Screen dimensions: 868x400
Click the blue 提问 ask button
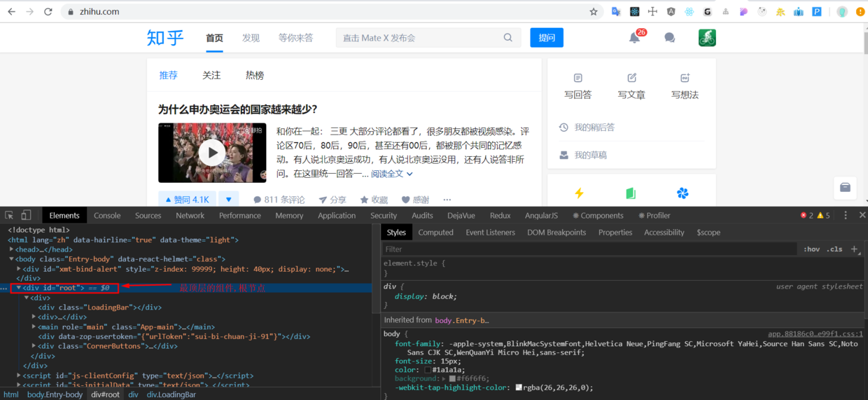pos(547,38)
